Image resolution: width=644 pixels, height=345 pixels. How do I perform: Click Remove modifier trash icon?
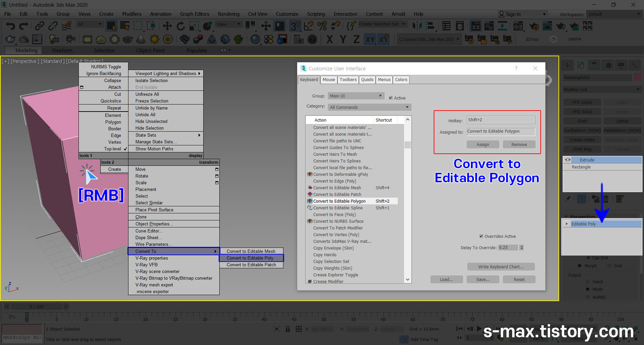click(x=606, y=199)
